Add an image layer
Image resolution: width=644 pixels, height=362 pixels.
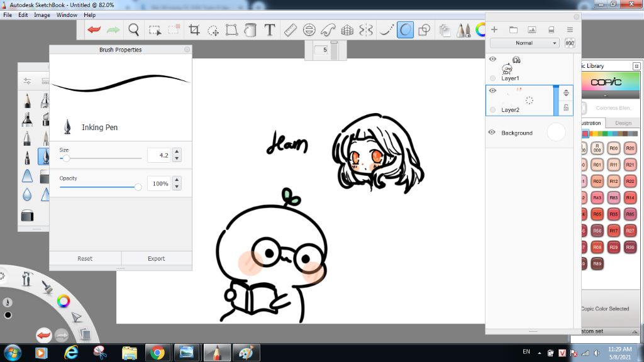coord(532,30)
